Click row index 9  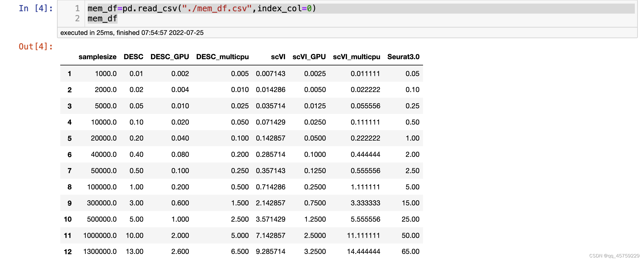point(69,203)
